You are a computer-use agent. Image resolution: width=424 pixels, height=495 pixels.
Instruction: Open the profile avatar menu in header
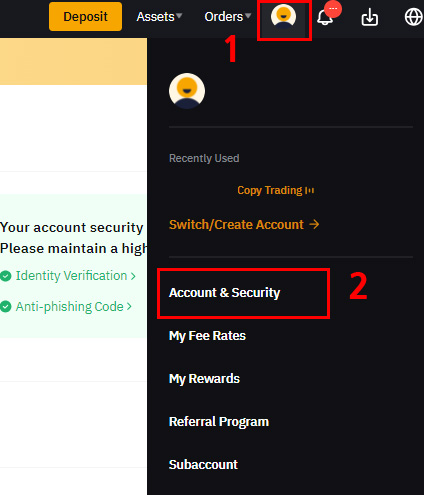point(283,16)
